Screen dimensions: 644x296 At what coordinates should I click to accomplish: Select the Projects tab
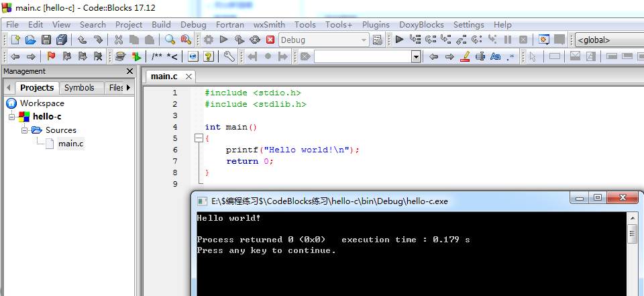coord(37,87)
